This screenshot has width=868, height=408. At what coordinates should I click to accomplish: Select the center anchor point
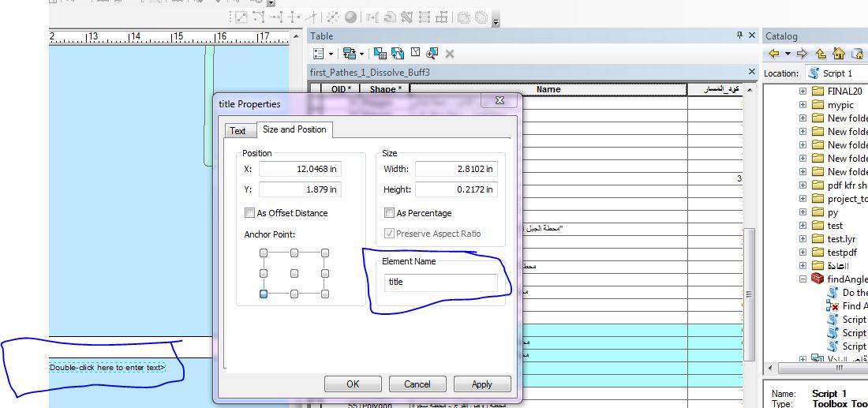tap(294, 274)
